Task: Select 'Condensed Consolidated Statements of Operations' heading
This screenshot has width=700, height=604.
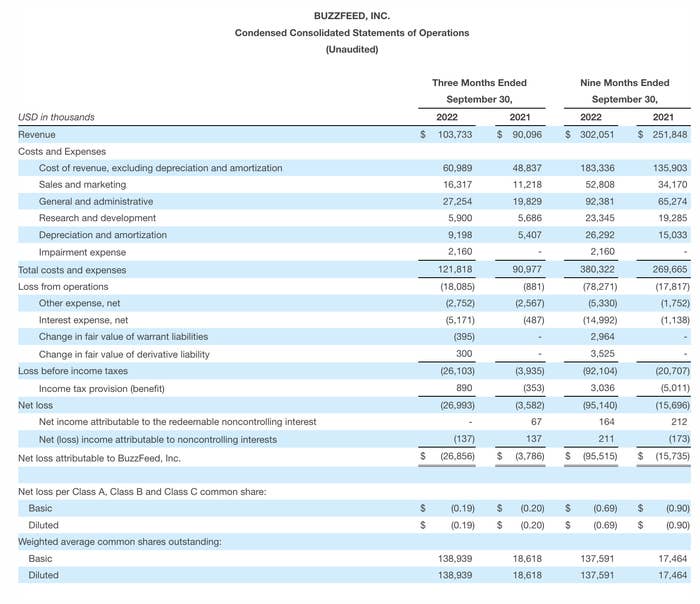Action: coord(352,33)
